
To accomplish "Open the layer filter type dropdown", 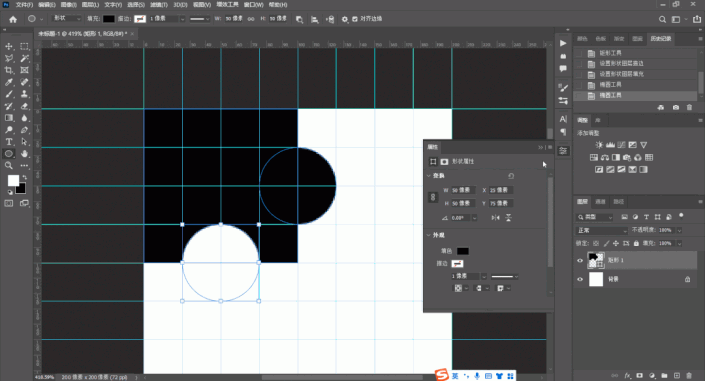I will coord(594,217).
